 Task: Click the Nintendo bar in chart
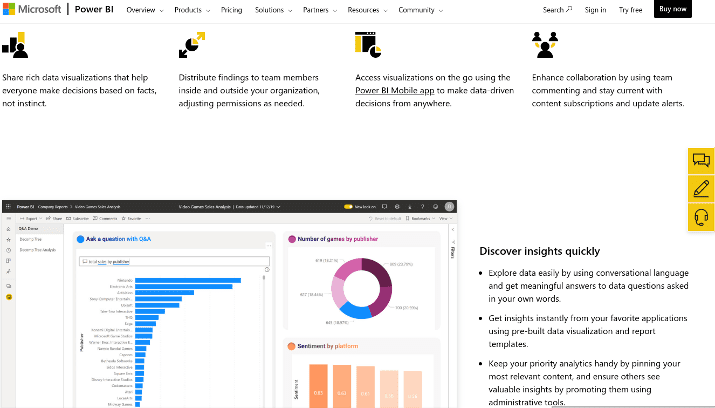(188, 280)
